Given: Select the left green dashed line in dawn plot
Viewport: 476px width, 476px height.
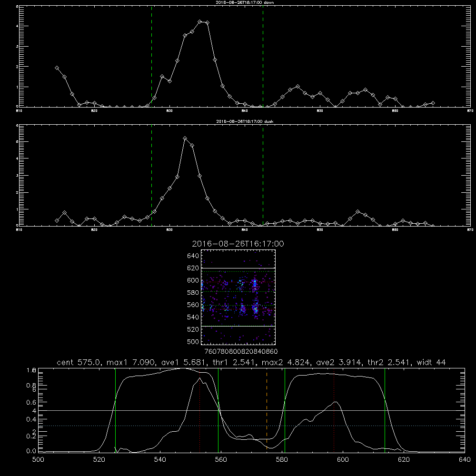Looking at the screenshot, I should (151, 56).
